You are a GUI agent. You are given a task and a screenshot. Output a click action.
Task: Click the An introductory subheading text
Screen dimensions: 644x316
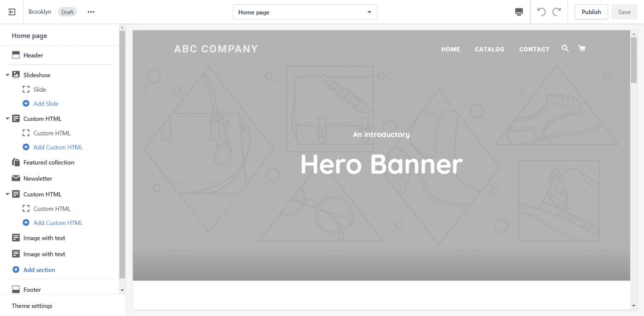[381, 135]
